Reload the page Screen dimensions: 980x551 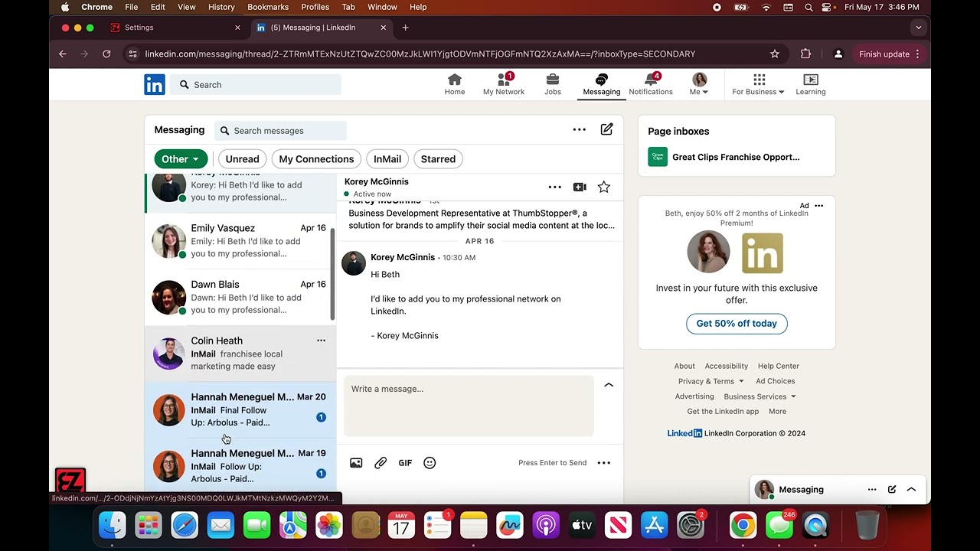point(106,54)
